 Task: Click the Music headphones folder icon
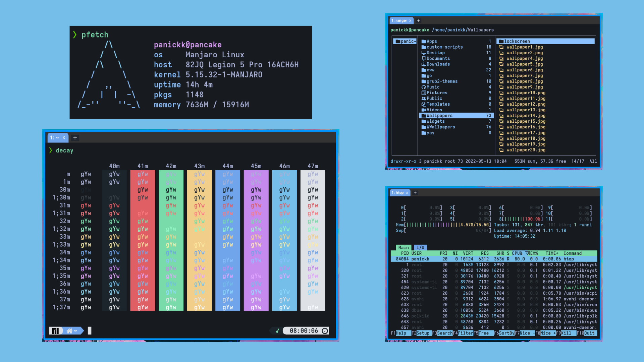click(424, 87)
